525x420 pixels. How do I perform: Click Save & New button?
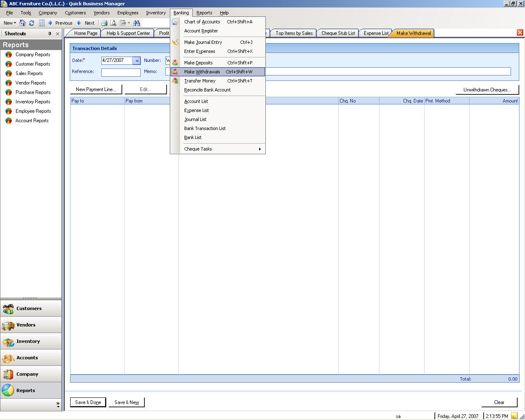pos(127,402)
